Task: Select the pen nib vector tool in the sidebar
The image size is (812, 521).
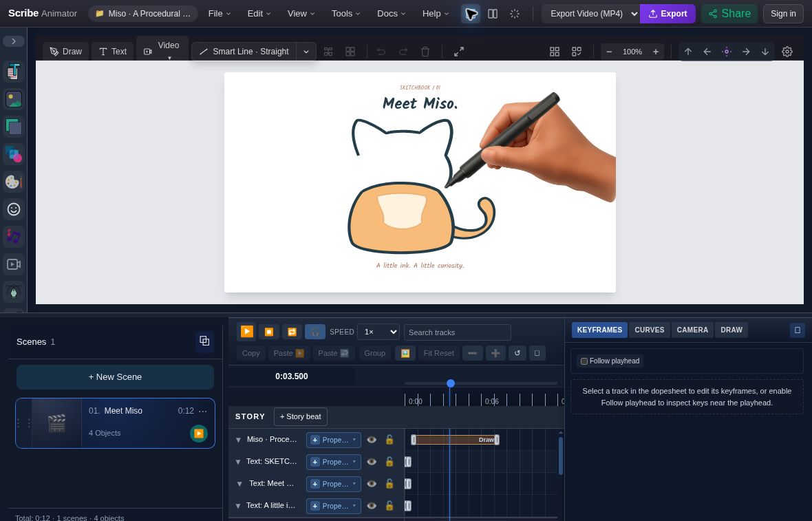Action: click(x=14, y=292)
